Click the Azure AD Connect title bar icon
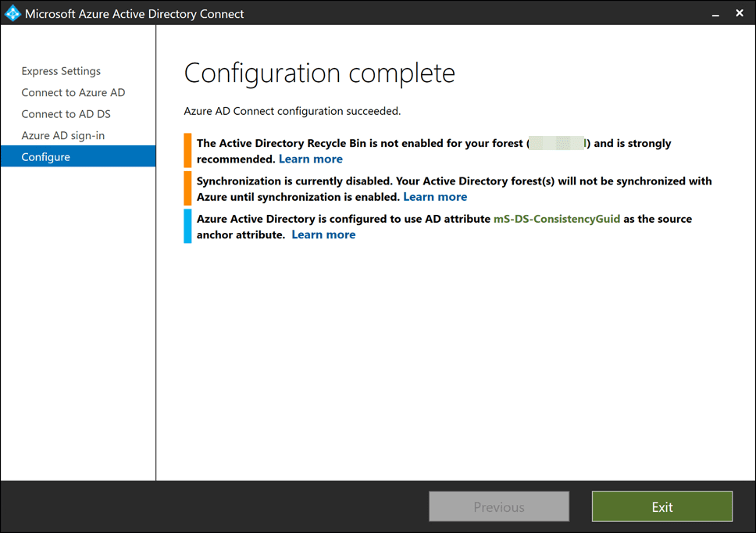 (12, 13)
